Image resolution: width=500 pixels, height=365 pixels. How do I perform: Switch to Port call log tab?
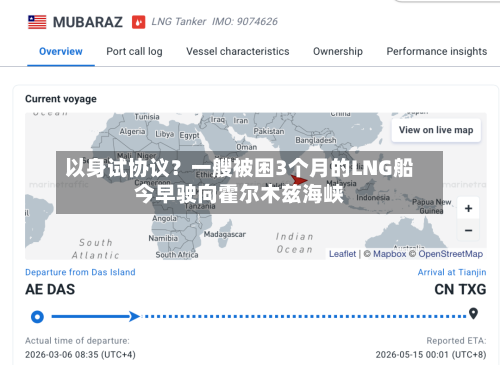(134, 51)
